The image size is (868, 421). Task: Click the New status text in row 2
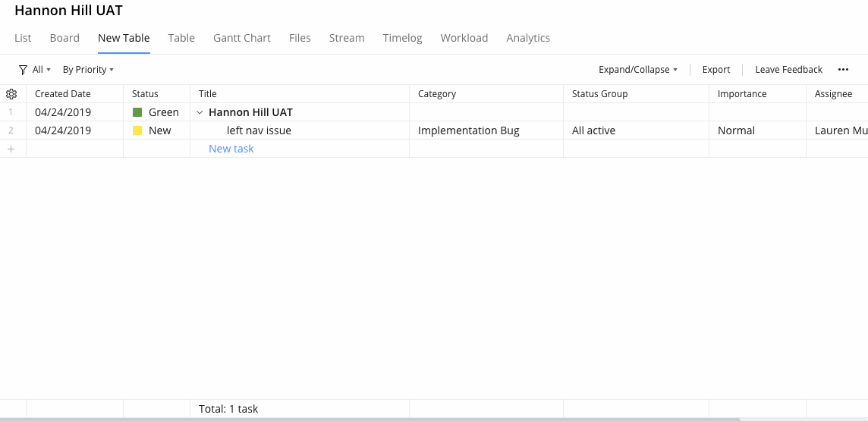[160, 130]
